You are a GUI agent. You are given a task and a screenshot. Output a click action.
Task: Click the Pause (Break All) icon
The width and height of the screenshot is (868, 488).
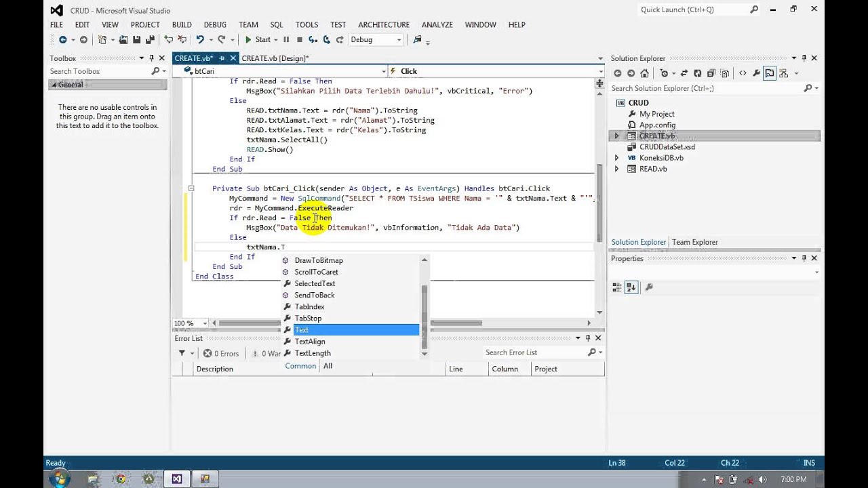click(286, 39)
